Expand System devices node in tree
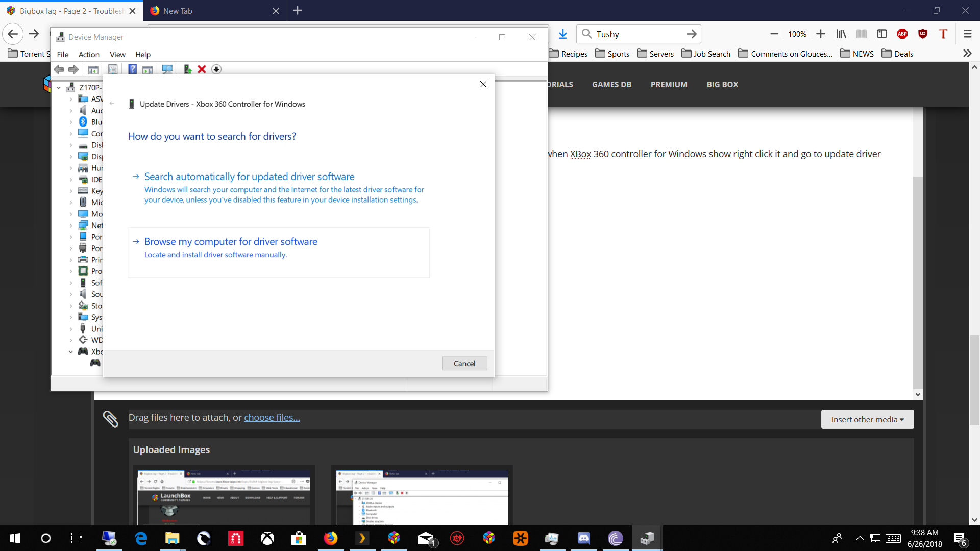The height and width of the screenshot is (551, 980). (71, 317)
